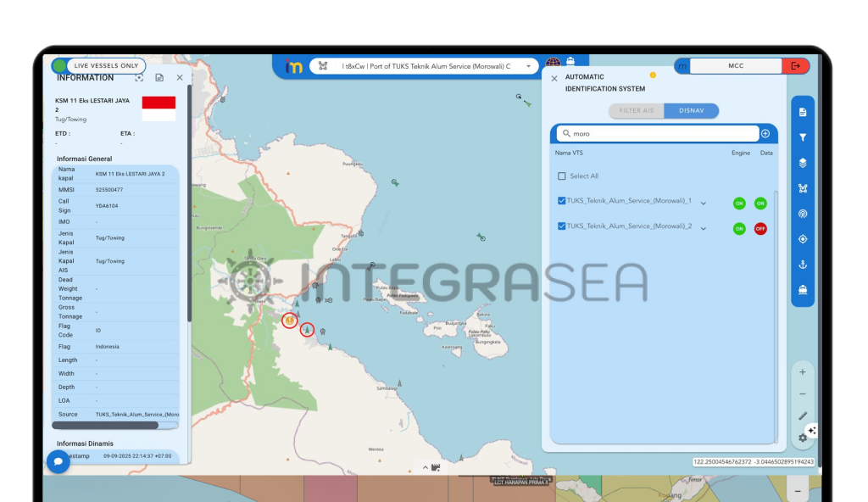
Task: Uncheck TUKS_Teknik_Alum_Service_(Morowali)_1 checkbox
Action: coord(562,201)
